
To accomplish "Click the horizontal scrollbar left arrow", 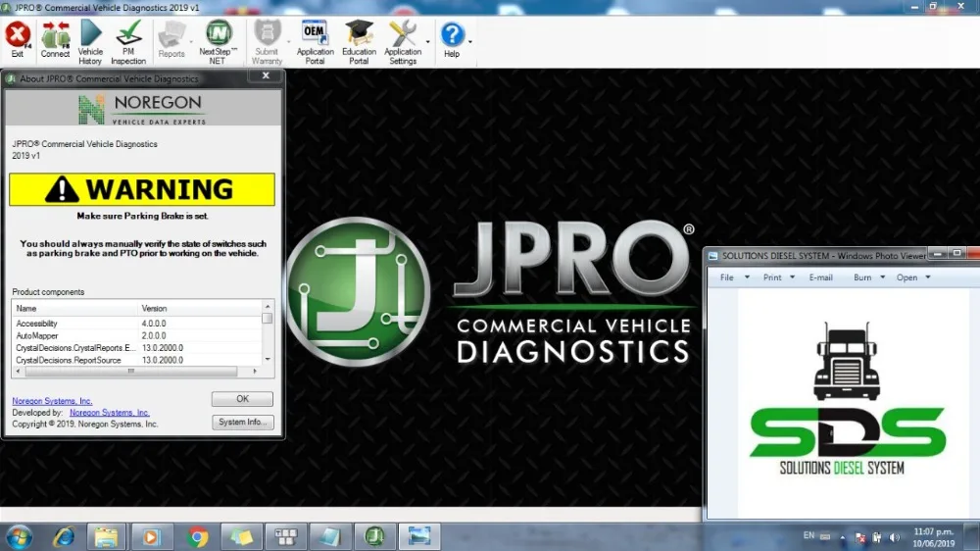I will coord(18,372).
